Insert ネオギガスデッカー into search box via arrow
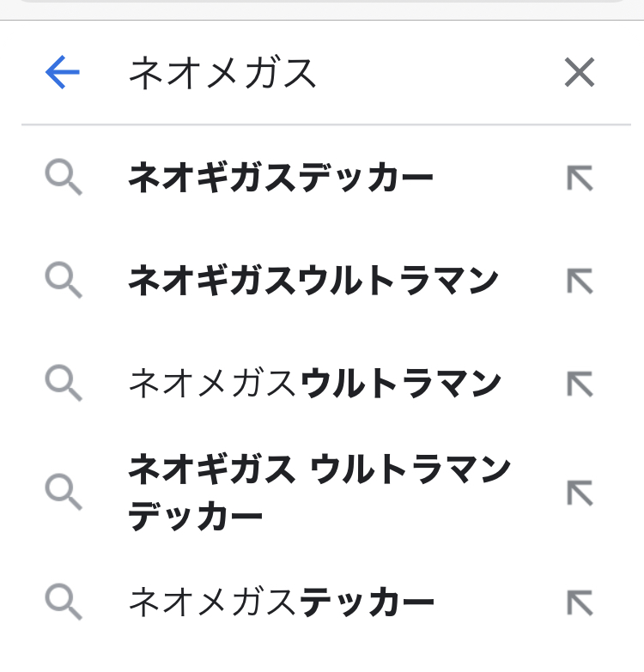This screenshot has height=672, width=644. pos(580,179)
